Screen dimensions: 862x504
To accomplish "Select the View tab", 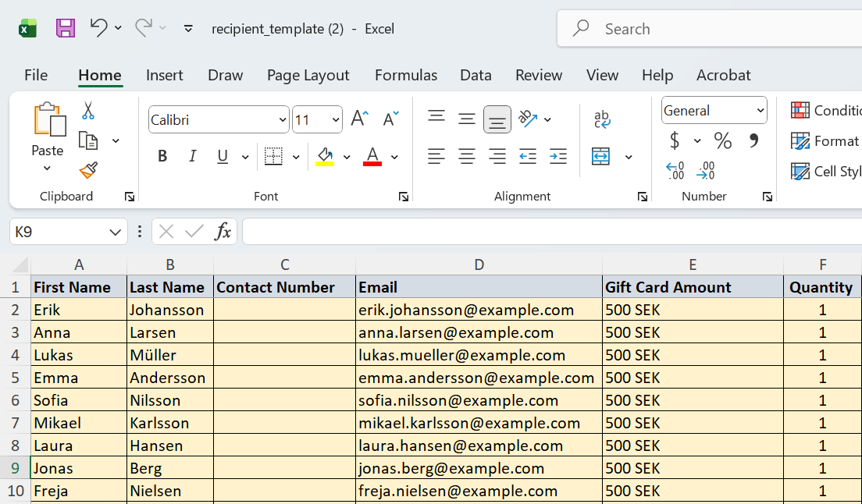I will coord(602,75).
